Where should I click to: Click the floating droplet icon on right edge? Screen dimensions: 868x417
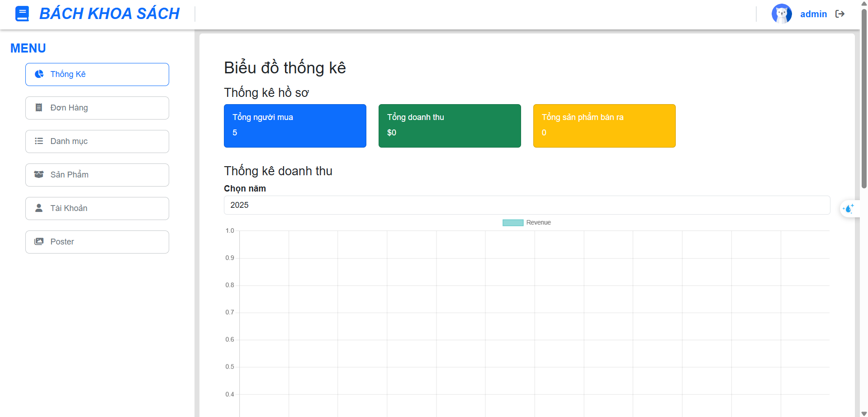[x=849, y=208]
